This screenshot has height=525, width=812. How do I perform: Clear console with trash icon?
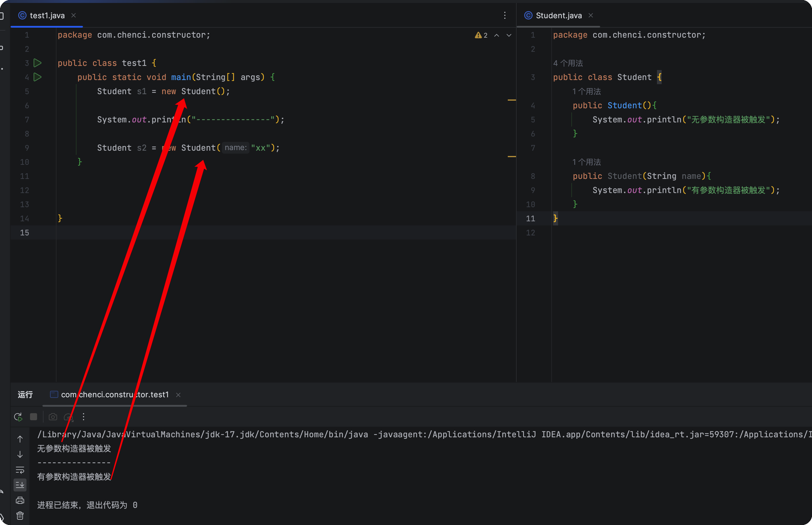[20, 516]
